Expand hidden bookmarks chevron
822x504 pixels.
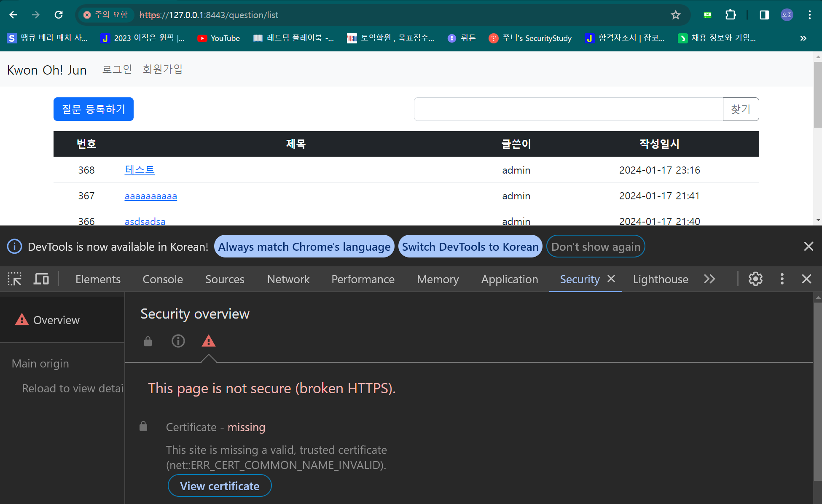803,38
